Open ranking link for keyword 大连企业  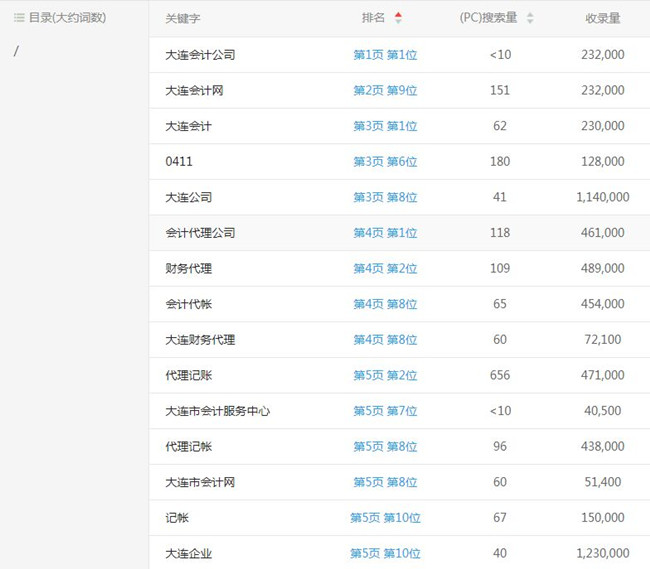[385, 554]
